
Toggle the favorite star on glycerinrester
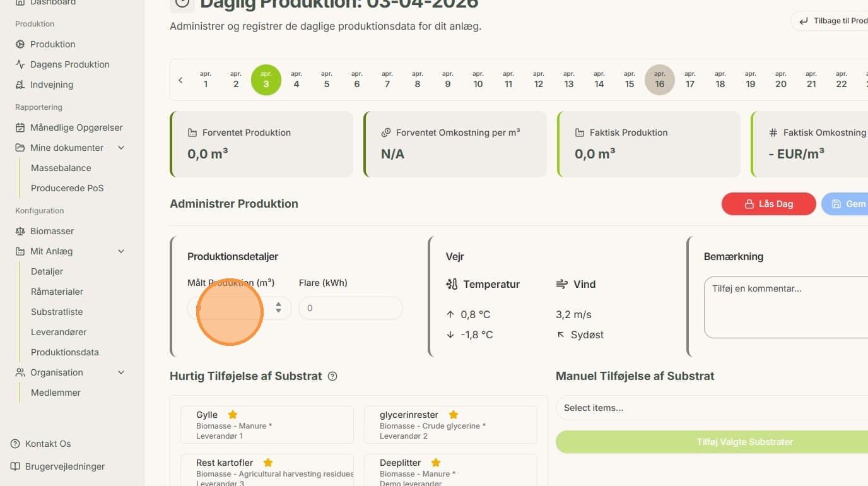[453, 415]
